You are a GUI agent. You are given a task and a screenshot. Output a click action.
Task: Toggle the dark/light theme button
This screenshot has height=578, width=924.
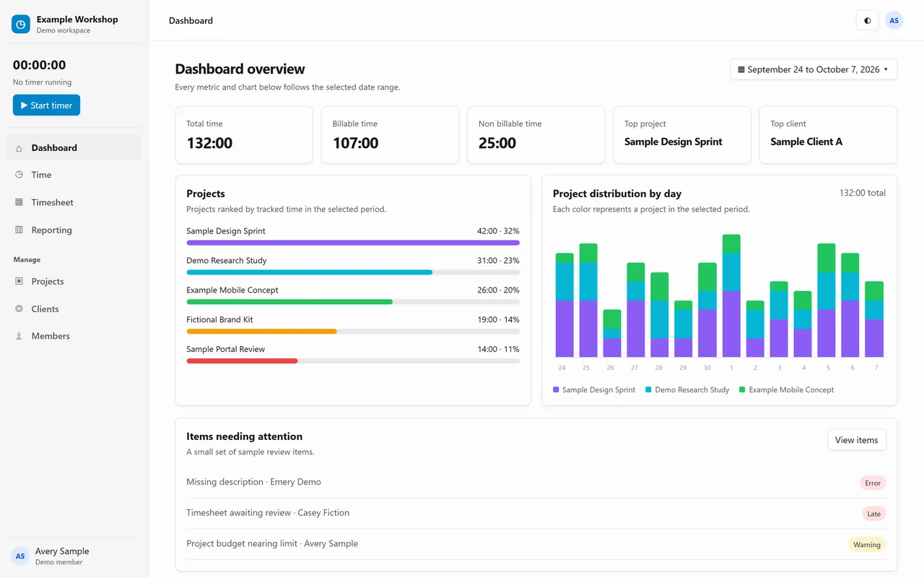tap(867, 20)
